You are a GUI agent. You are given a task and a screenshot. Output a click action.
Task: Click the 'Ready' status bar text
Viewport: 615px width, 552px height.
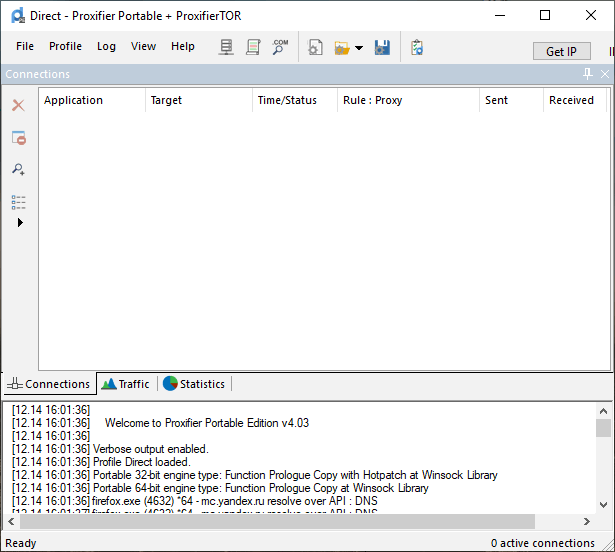coord(20,543)
